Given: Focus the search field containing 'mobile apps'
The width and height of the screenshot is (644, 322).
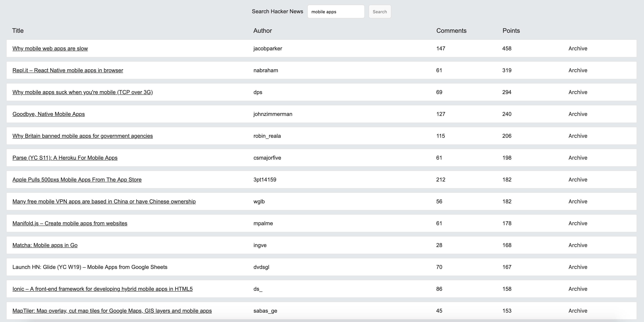Looking at the screenshot, I should click(335, 12).
